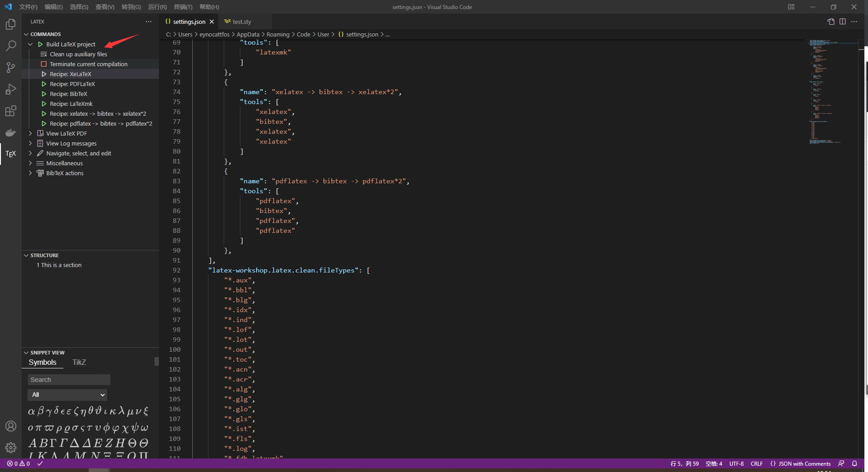Open the Extensions view

[x=11, y=111]
